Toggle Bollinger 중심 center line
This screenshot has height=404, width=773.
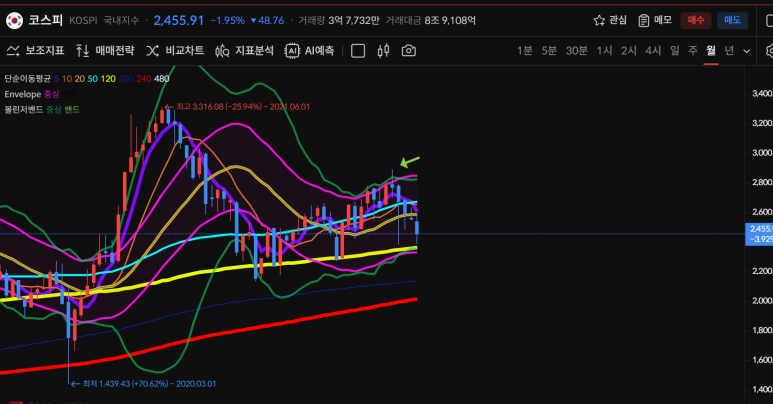click(54, 110)
